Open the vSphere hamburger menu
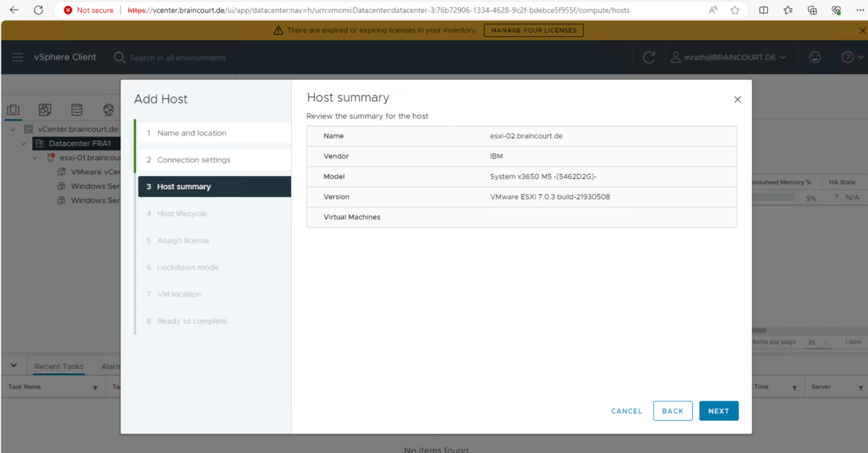 18,57
